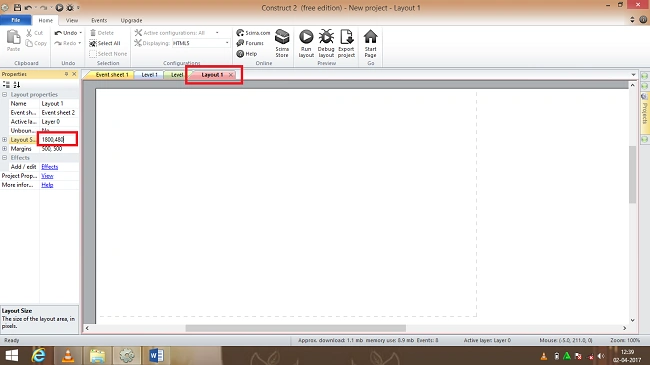650x365 pixels.
Task: Switch to the Home ribbon tab
Action: (x=46, y=20)
